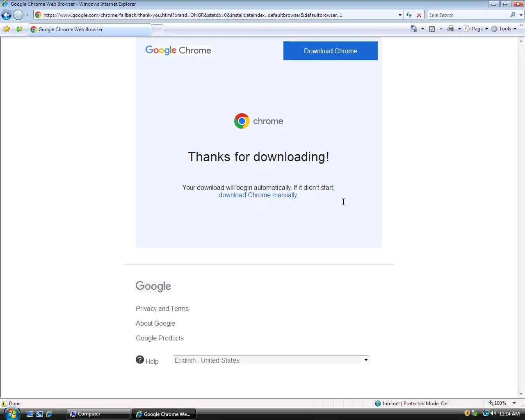
Task: Open the search provider options dropdown
Action: click(521, 15)
